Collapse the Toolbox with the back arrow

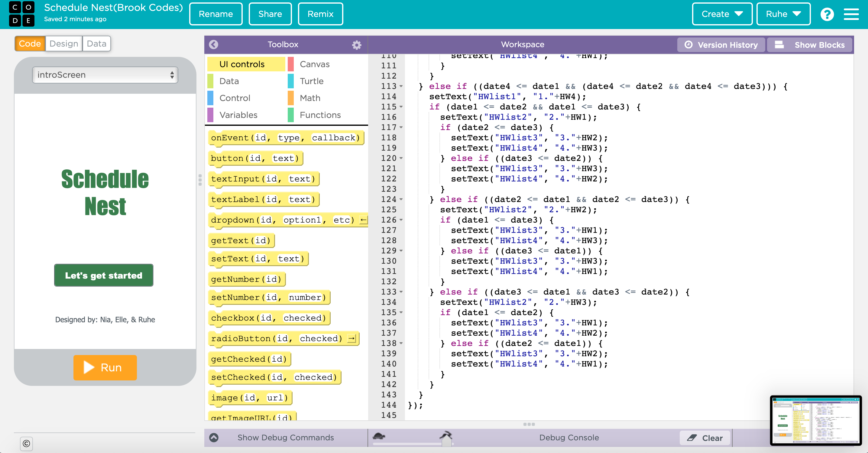[214, 44]
